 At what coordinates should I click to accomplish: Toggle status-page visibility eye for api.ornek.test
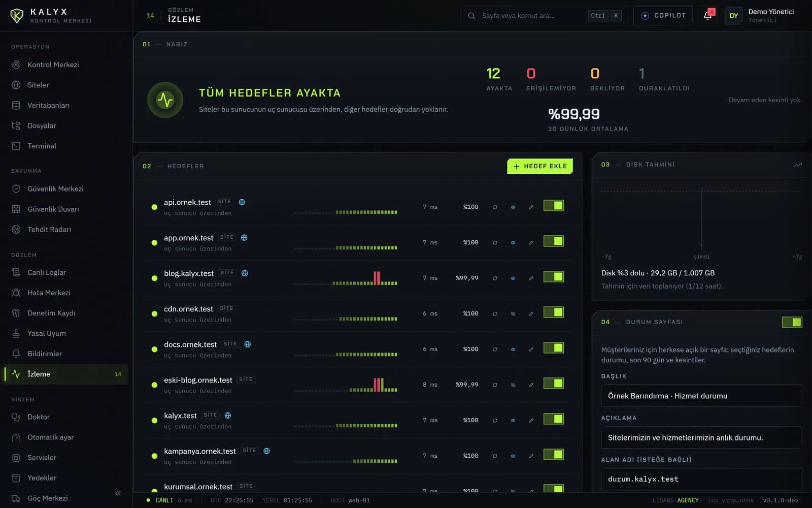tap(513, 207)
